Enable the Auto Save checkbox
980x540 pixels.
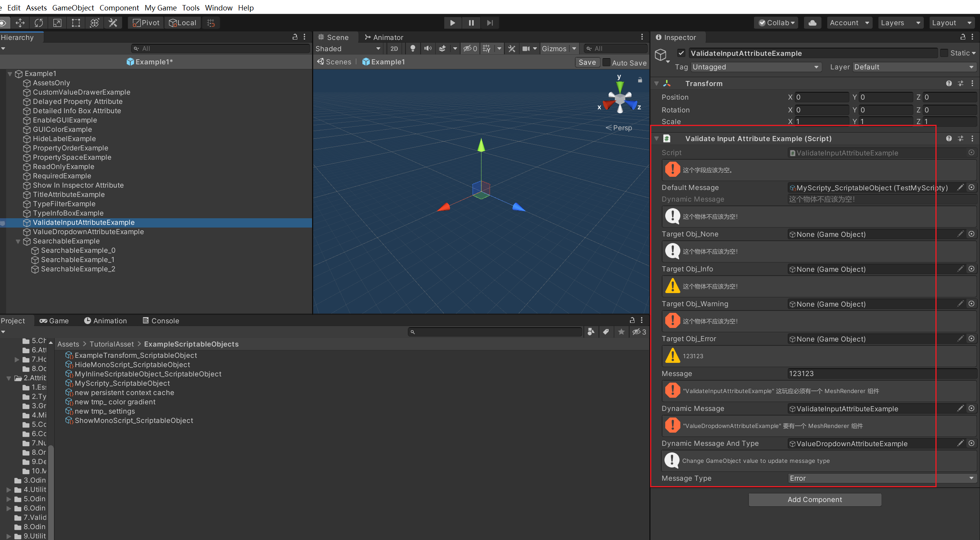tap(607, 62)
